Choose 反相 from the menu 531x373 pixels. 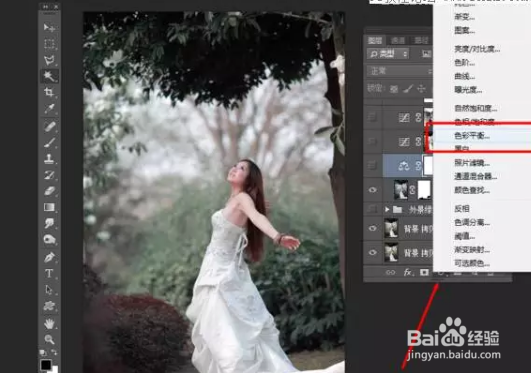tap(462, 208)
